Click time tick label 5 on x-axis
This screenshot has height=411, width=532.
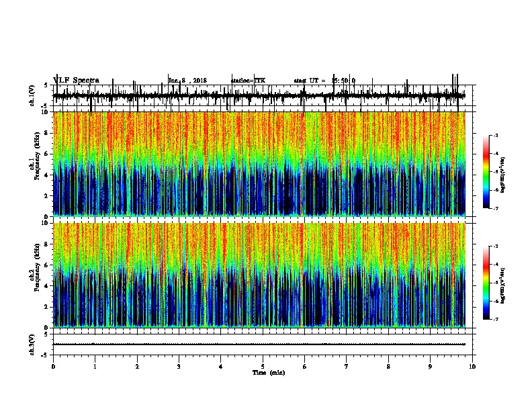[263, 367]
